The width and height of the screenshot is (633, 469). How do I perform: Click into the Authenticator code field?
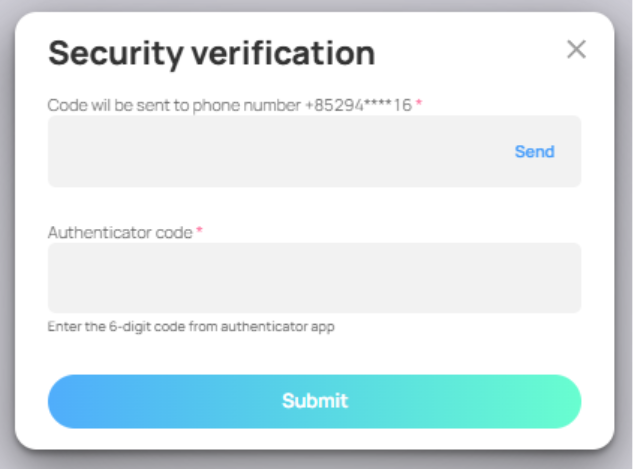[314, 278]
